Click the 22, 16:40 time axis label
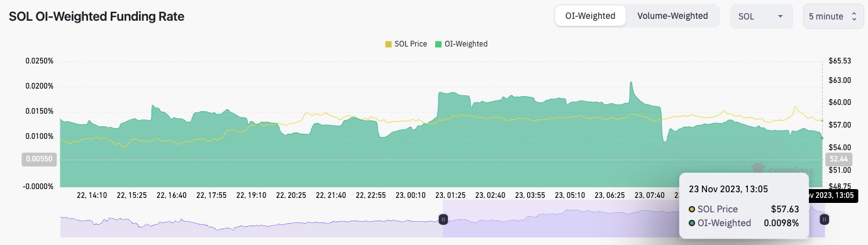868x245 pixels. (172, 195)
